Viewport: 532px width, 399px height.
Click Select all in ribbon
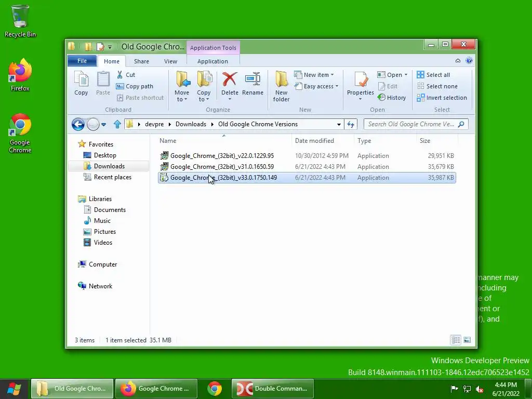434,75
